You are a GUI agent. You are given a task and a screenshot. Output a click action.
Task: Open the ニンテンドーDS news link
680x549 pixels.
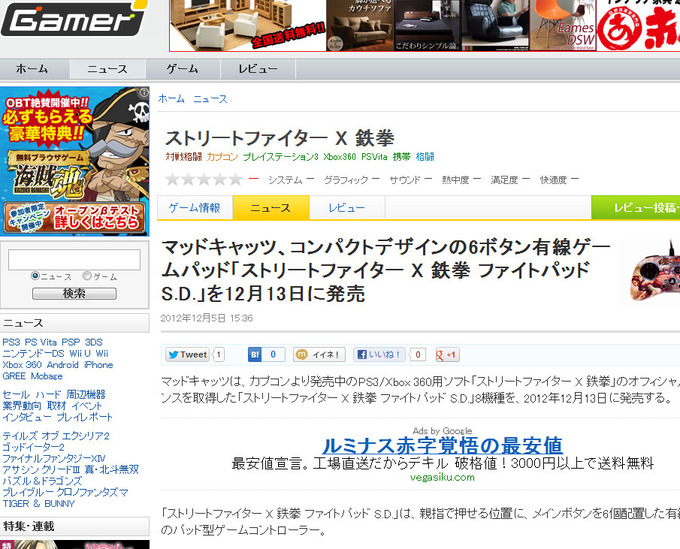pos(33,353)
